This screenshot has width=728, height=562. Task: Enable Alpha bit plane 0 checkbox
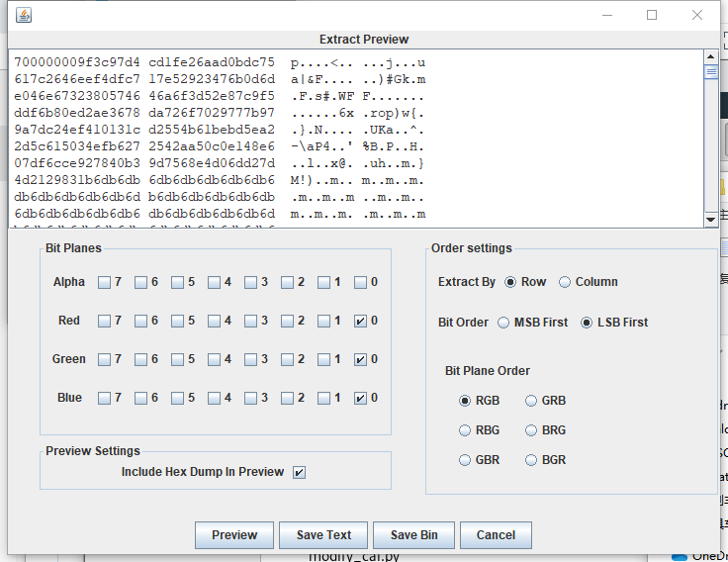(x=360, y=282)
